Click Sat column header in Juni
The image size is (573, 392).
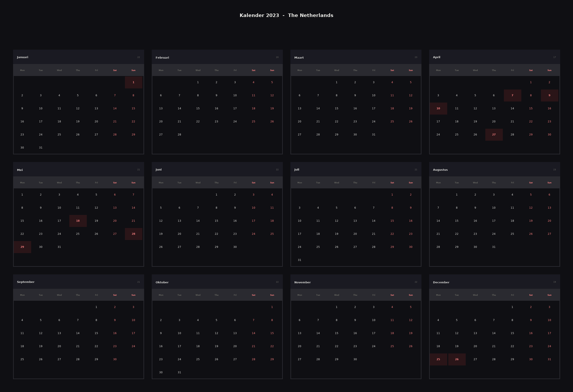click(x=253, y=183)
